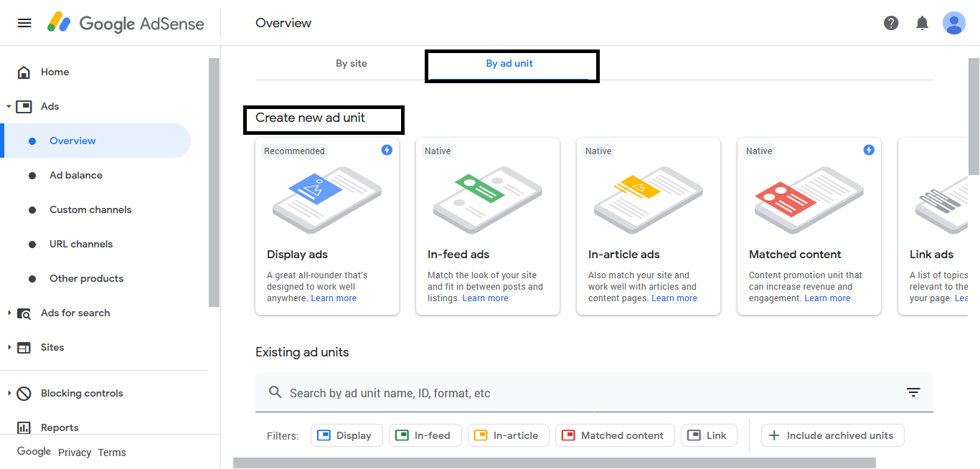Screen dimensions: 980x469
Task: Expand the Ads for search section
Action: pyautogui.click(x=9, y=313)
